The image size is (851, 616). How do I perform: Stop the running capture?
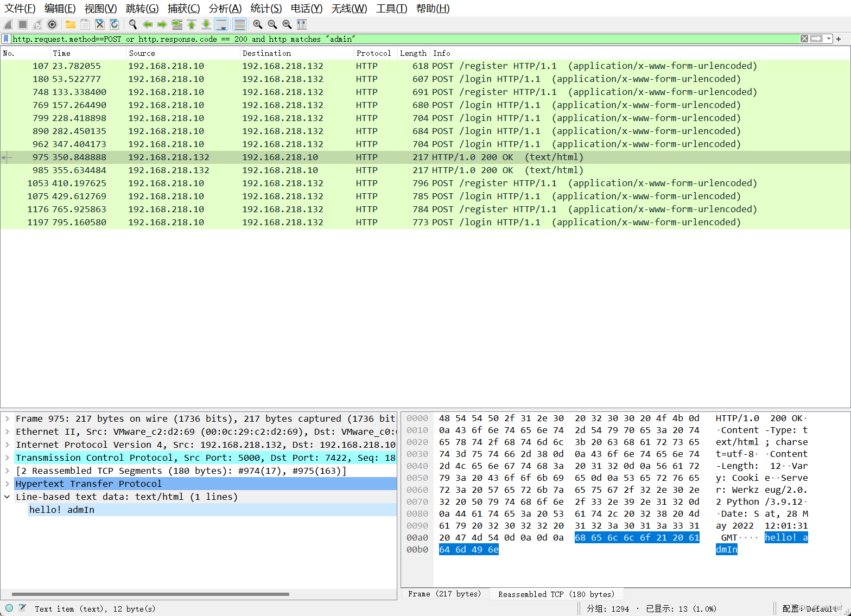pos(23,24)
